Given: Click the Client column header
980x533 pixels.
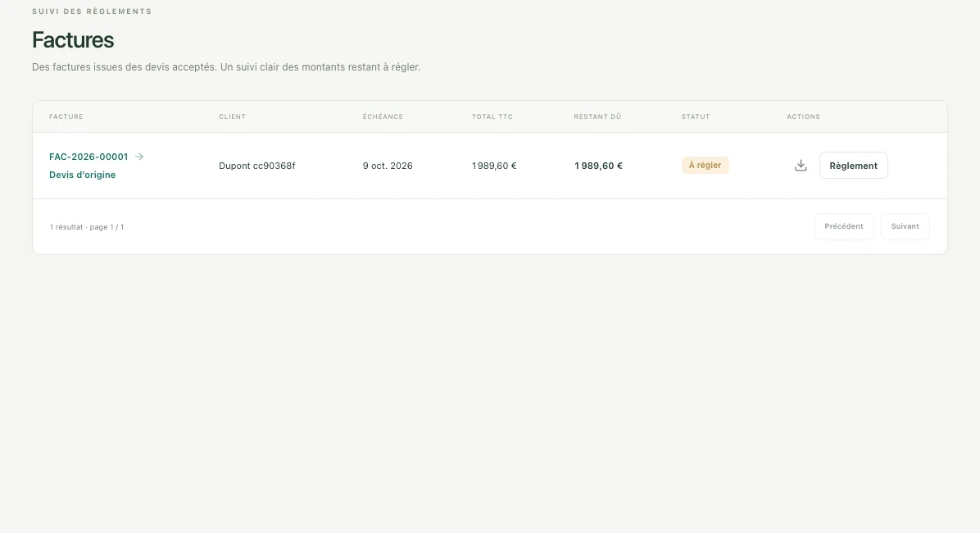Looking at the screenshot, I should (233, 117).
